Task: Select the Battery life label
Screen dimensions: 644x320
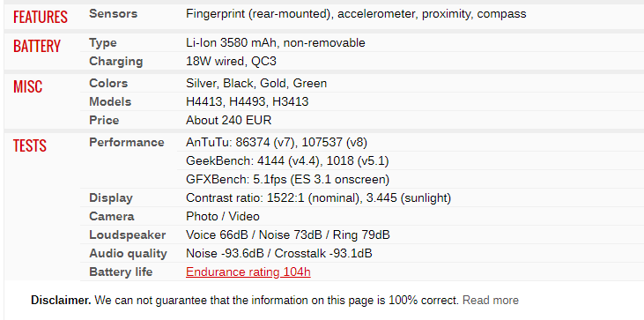Action: click(x=122, y=272)
